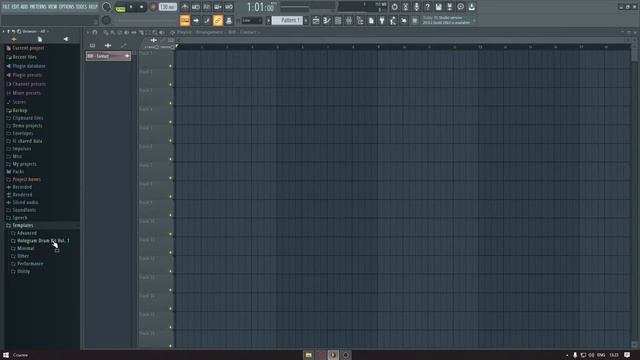Open the PATTERNS menu

tap(38, 7)
